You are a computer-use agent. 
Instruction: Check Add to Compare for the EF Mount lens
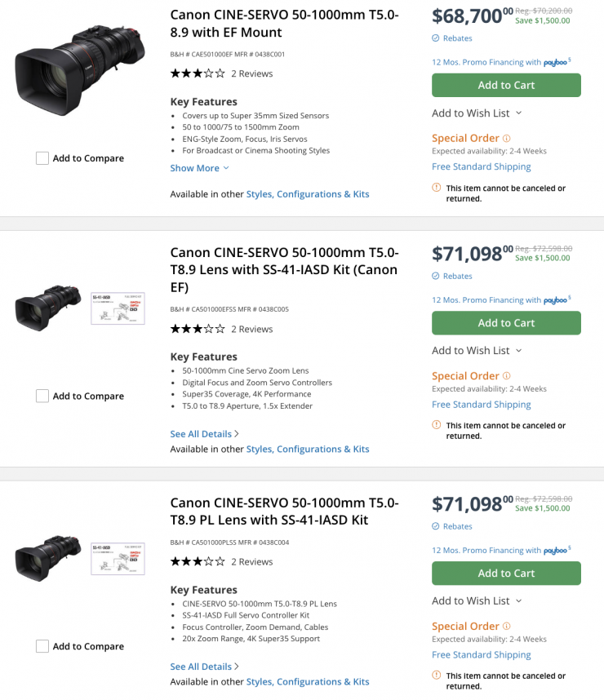pyautogui.click(x=42, y=158)
